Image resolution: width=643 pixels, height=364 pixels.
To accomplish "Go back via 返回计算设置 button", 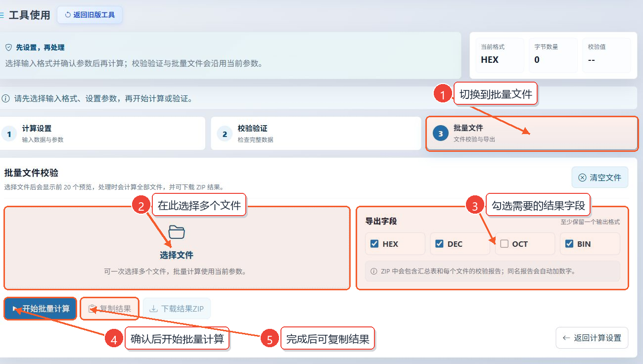I will pos(592,338).
